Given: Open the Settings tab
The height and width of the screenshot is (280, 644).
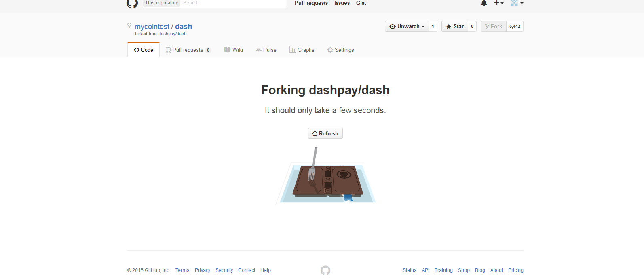Looking at the screenshot, I should click(341, 50).
